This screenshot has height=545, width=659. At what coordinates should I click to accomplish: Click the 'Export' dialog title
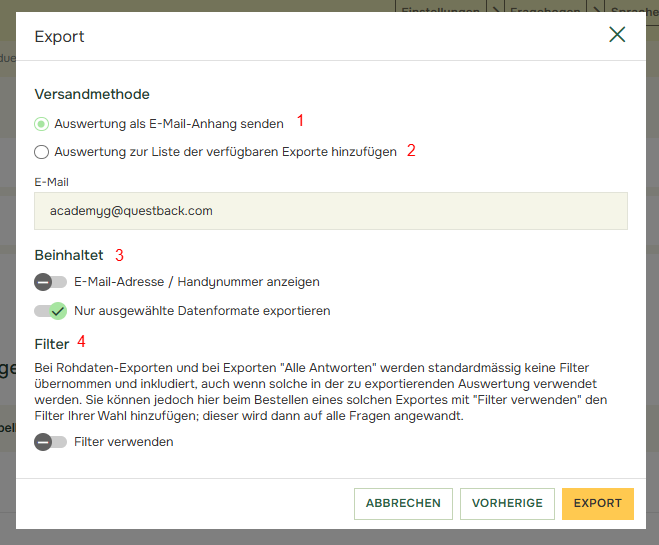[x=60, y=37]
